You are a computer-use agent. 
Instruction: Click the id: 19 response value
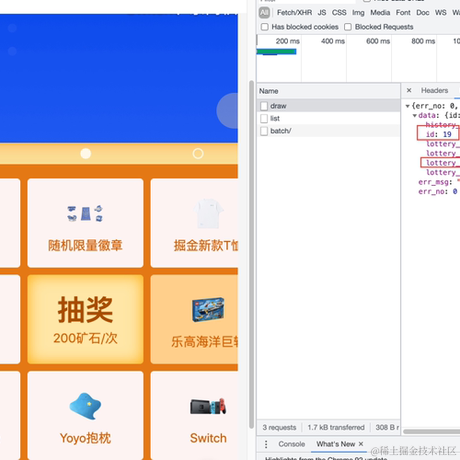(439, 134)
